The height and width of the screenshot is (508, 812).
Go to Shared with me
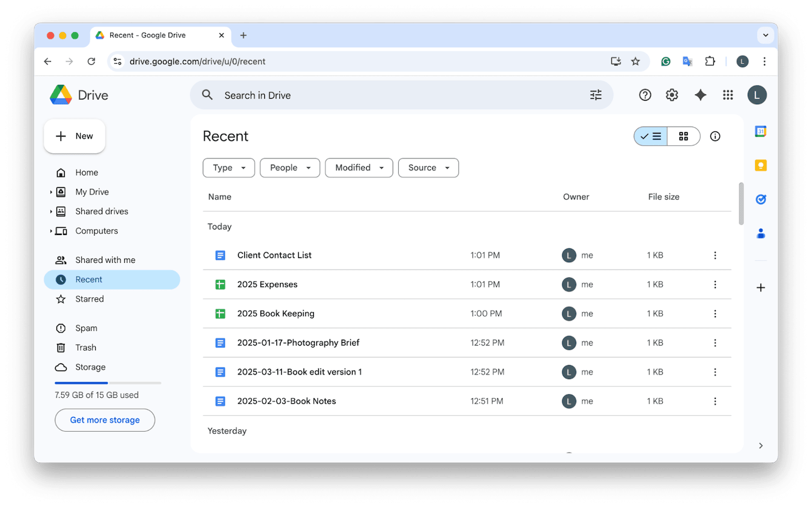coord(105,260)
